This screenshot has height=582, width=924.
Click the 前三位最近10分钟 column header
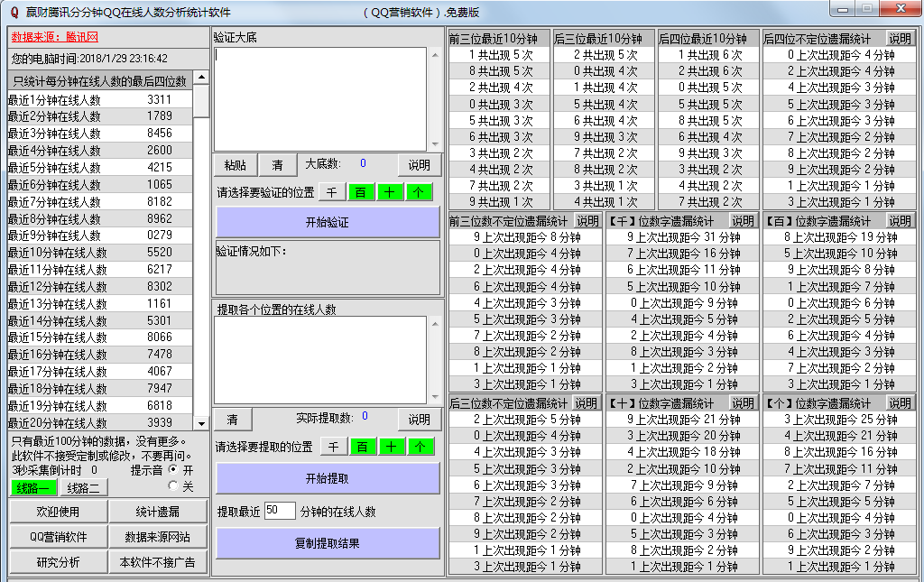tap(499, 39)
